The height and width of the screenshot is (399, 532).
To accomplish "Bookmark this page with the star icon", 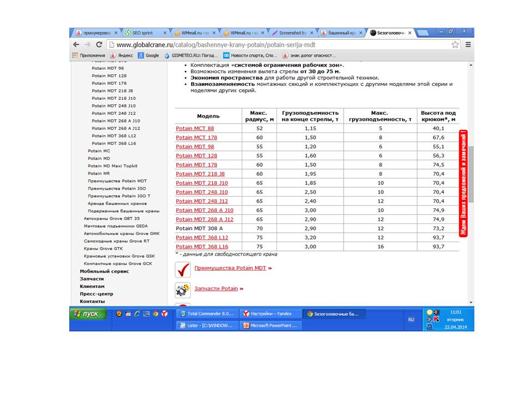I will (x=455, y=44).
